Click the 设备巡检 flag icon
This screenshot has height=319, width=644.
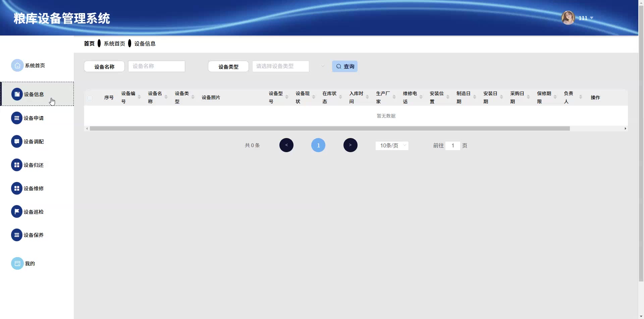17,212
